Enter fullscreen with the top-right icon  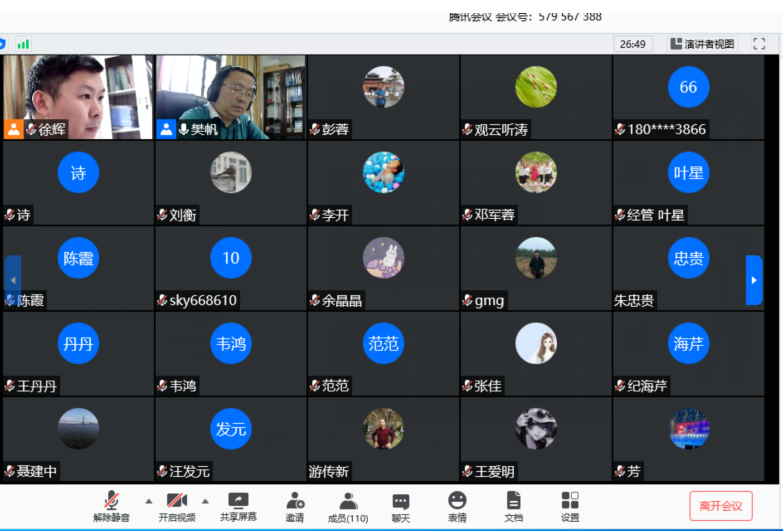point(759,44)
